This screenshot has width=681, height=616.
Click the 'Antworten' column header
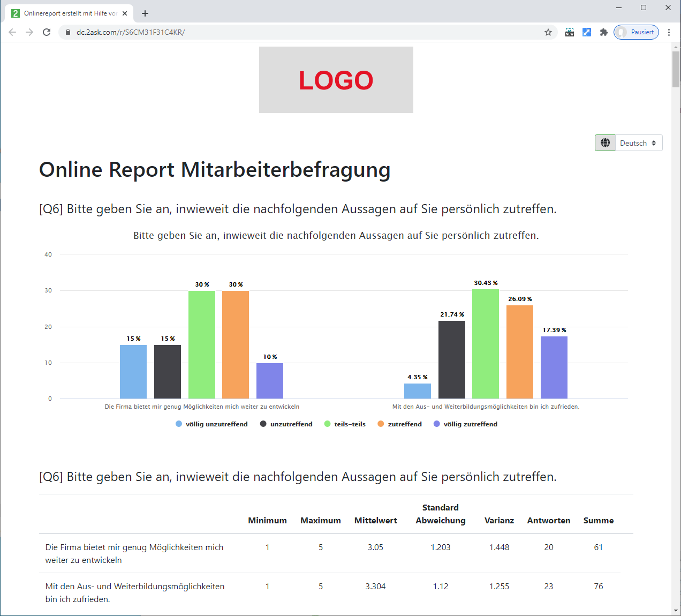pyautogui.click(x=549, y=521)
